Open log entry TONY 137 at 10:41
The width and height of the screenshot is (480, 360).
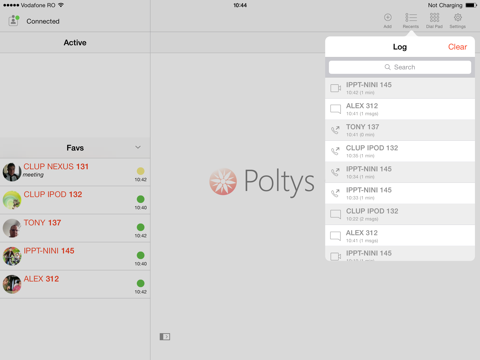(400, 130)
